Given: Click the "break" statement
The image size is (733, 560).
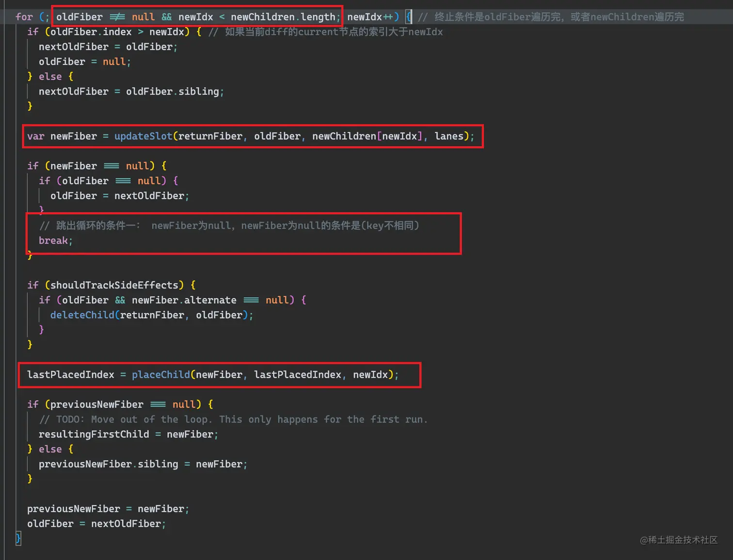Looking at the screenshot, I should point(53,240).
